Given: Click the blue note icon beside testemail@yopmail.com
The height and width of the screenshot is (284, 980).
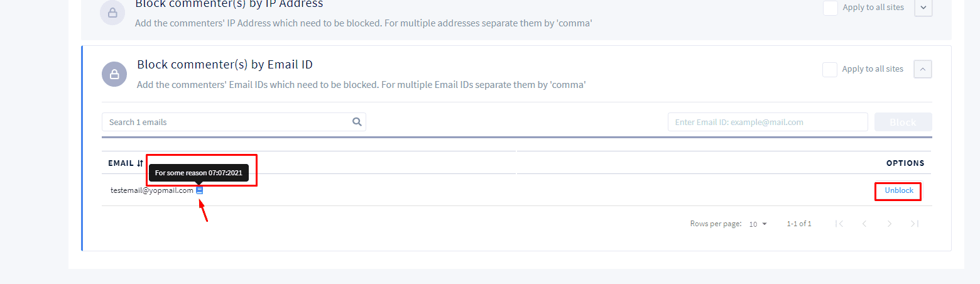Looking at the screenshot, I should point(200,190).
